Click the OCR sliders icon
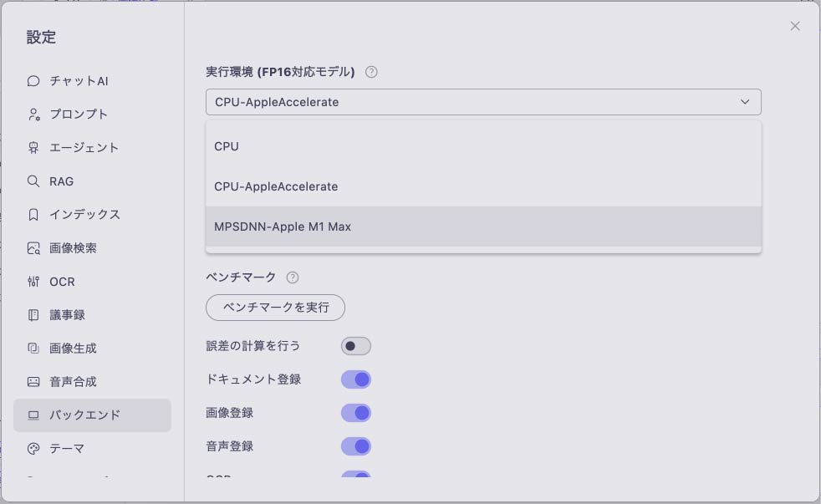The height and width of the screenshot is (504, 821). 33,282
